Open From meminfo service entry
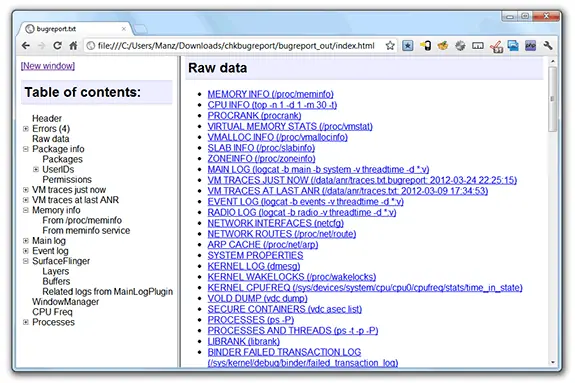This screenshot has width=575, height=383. 86,230
